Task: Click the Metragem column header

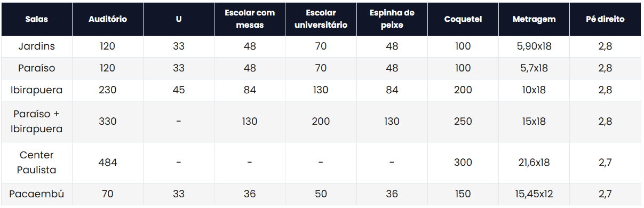Action: coord(534,19)
